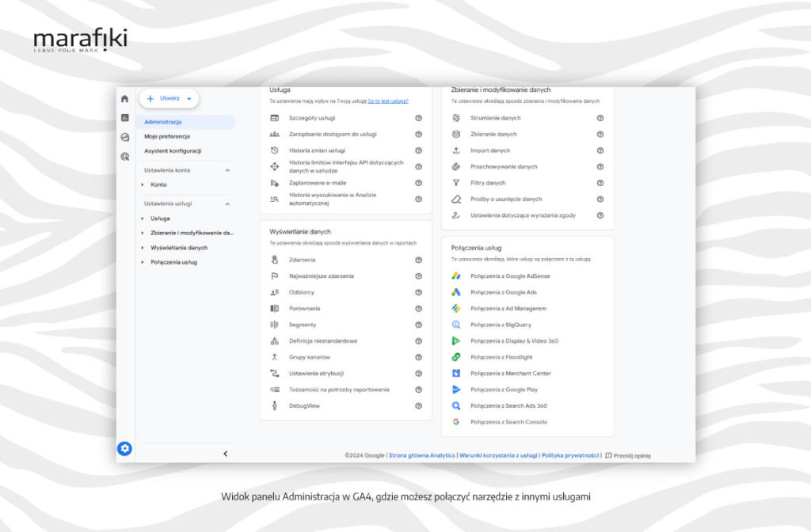The width and height of the screenshot is (811, 532).
Task: Click the Strumienie danych icon
Action: (x=456, y=118)
